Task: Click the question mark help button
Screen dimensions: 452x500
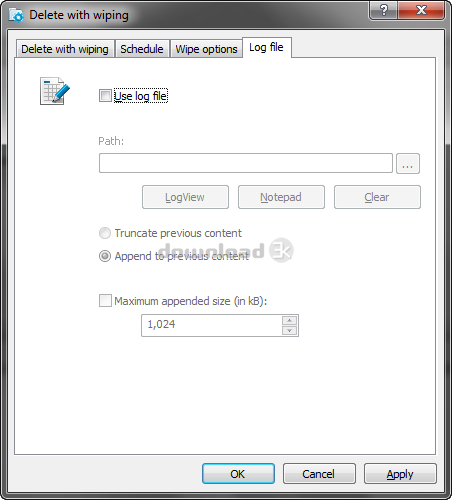Action: coord(384,10)
